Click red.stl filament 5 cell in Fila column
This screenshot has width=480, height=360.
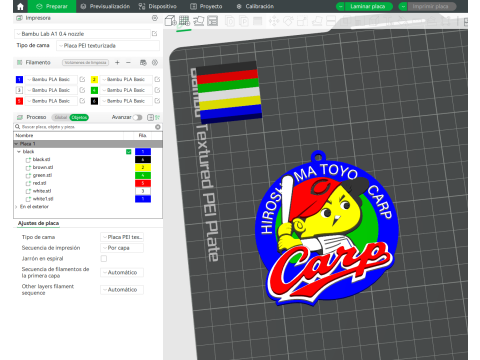coord(143,183)
